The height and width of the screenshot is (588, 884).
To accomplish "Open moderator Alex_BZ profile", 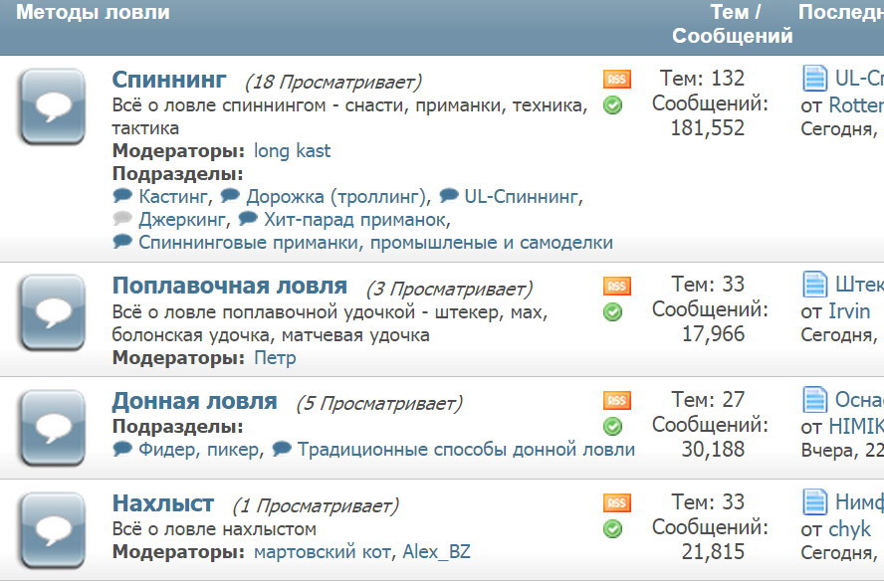I will click(x=436, y=551).
